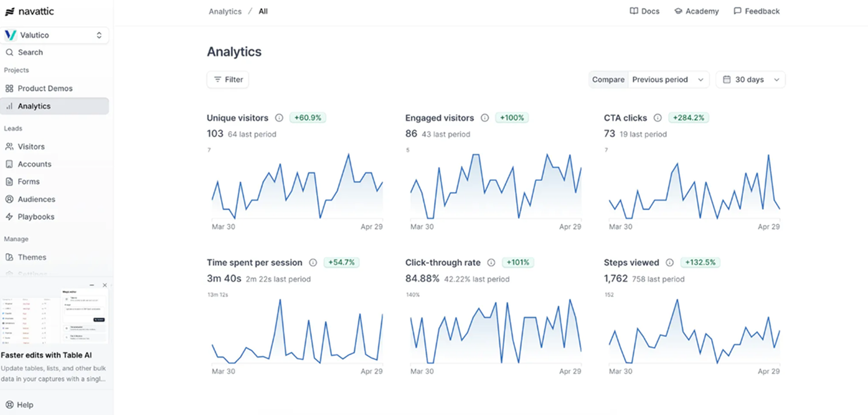The width and height of the screenshot is (868, 415).
Task: Open the Accounts panel
Action: coord(34,164)
